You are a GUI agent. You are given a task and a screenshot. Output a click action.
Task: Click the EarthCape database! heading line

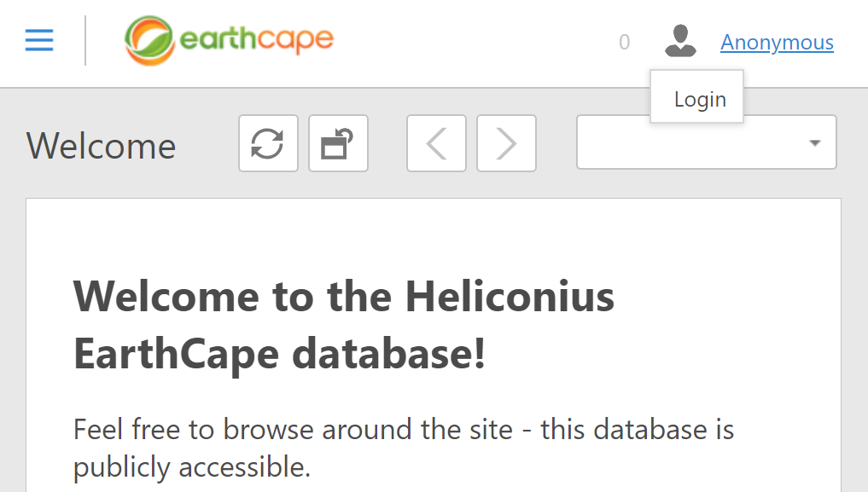(x=279, y=354)
